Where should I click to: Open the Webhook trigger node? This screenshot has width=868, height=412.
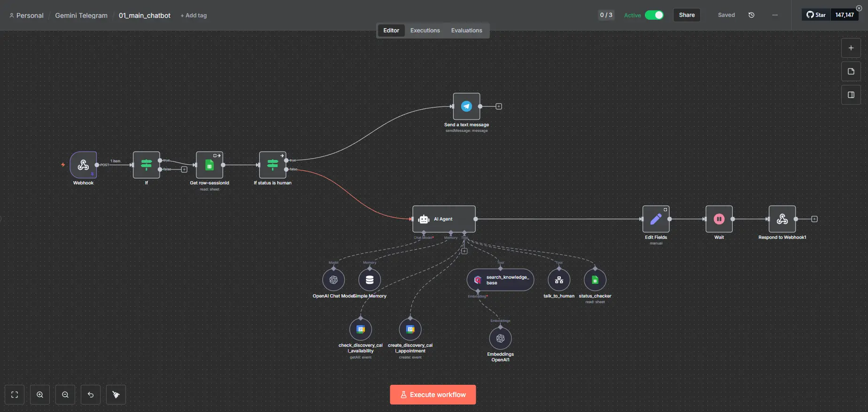(x=83, y=165)
